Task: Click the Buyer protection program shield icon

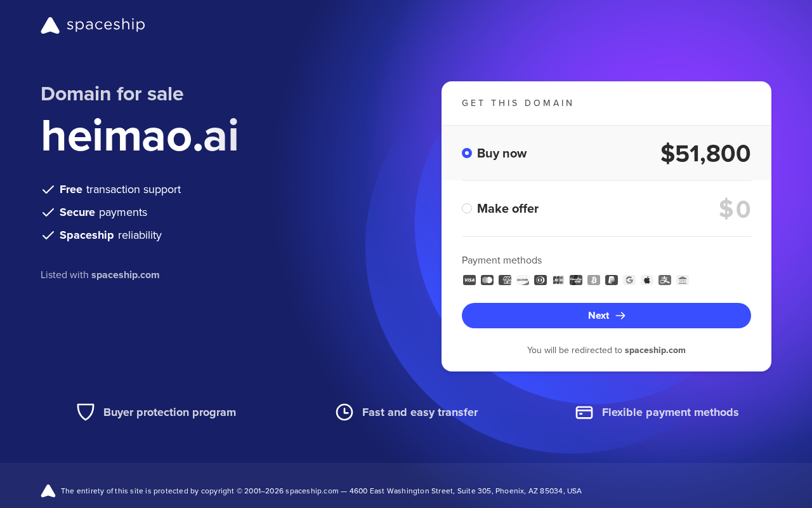Action: (86, 412)
